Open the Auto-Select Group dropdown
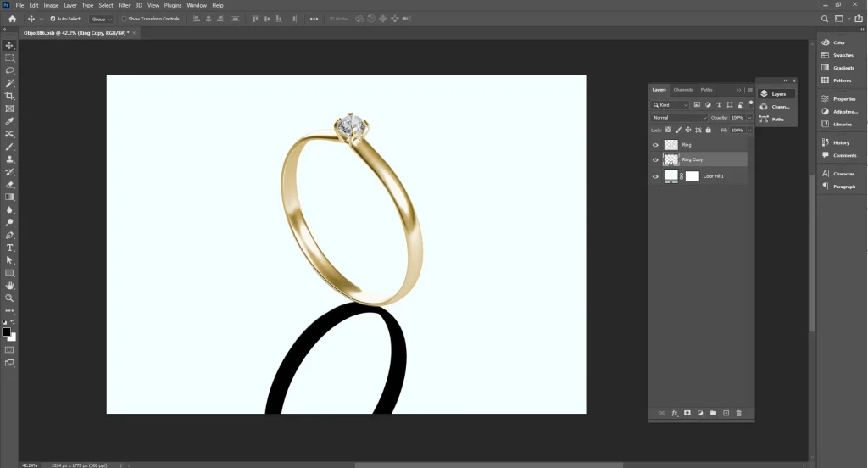Screen dimensions: 868x468 click(x=101, y=19)
